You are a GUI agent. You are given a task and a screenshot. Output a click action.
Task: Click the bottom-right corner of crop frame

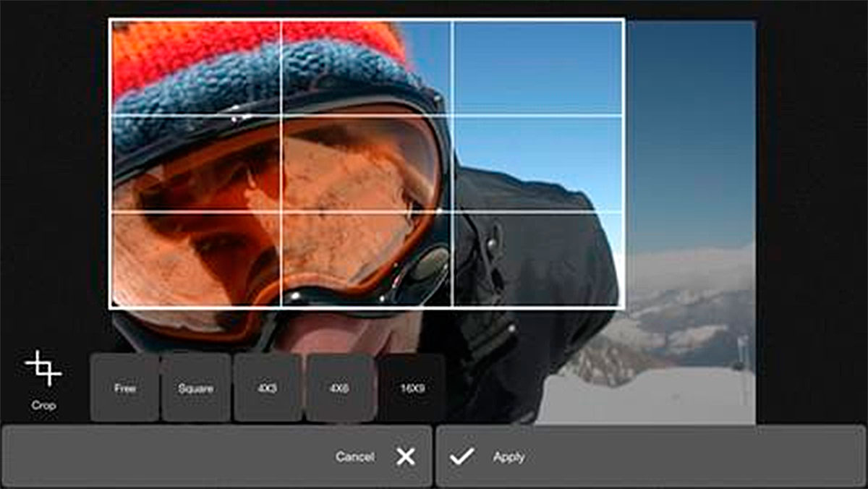coord(623,308)
